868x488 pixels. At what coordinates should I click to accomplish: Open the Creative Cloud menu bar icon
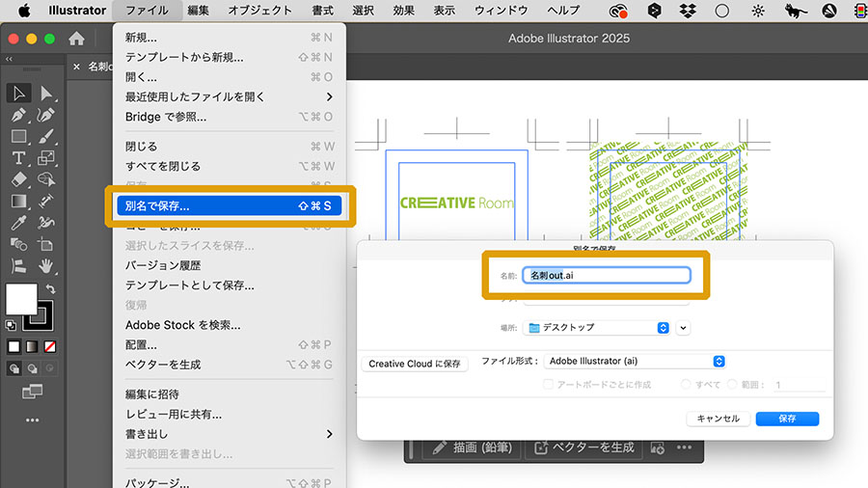click(618, 11)
